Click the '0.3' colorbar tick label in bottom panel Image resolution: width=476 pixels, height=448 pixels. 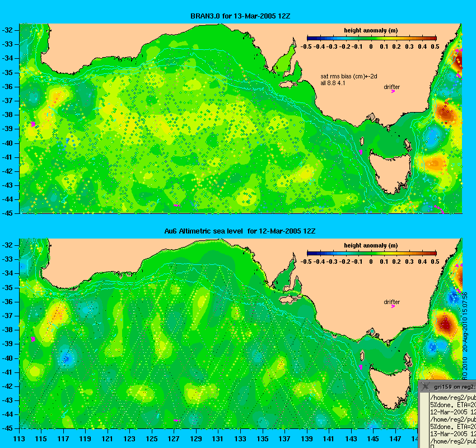[x=409, y=262]
